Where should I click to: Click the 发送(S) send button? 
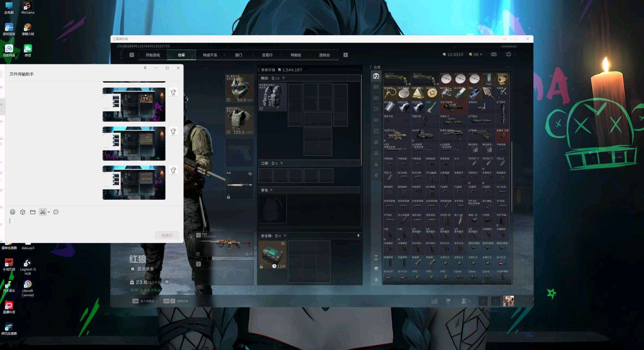(167, 235)
